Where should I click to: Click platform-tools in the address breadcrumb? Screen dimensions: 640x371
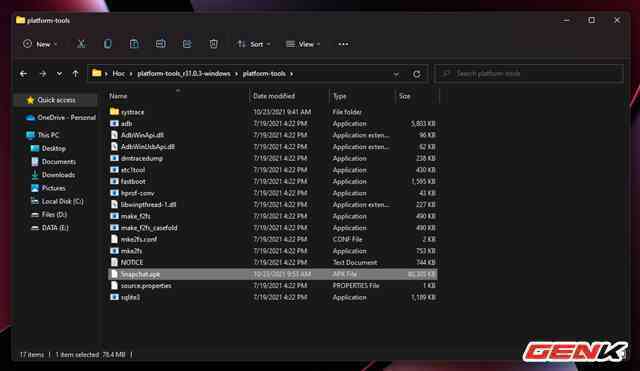pos(264,74)
